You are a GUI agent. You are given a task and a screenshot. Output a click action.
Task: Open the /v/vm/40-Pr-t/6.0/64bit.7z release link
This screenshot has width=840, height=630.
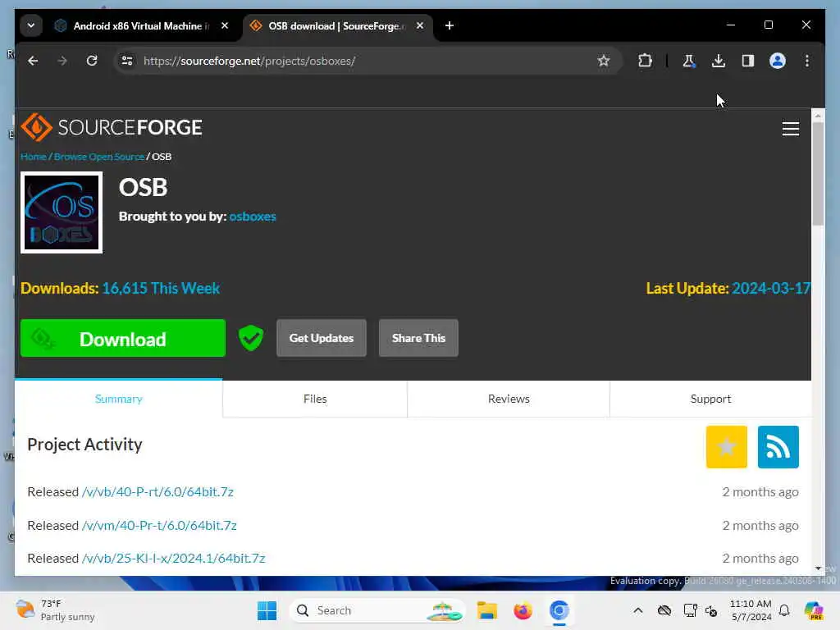(x=159, y=526)
